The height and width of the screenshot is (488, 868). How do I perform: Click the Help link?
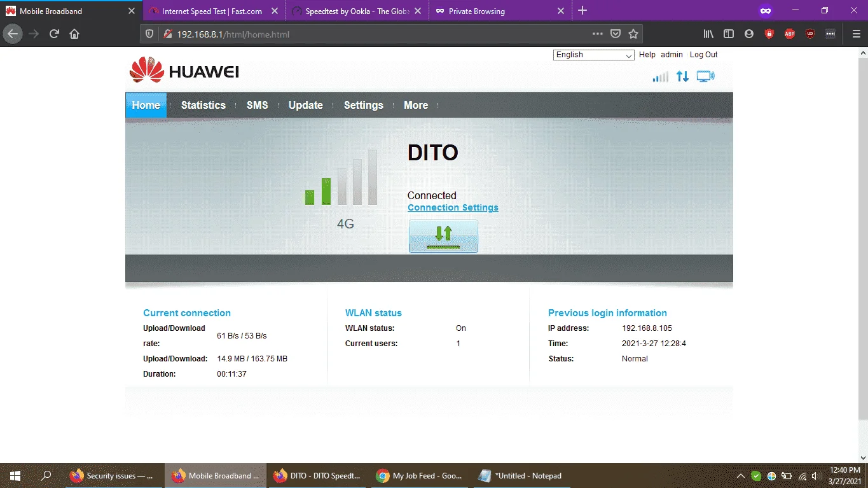[x=647, y=55]
